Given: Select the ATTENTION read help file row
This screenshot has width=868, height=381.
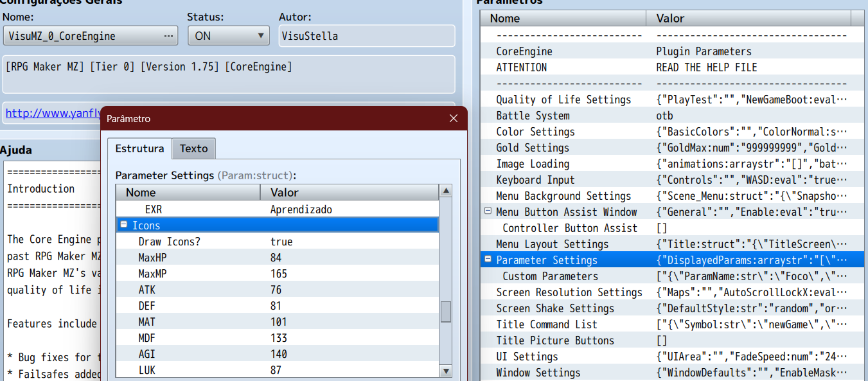Looking at the screenshot, I should tap(672, 67).
